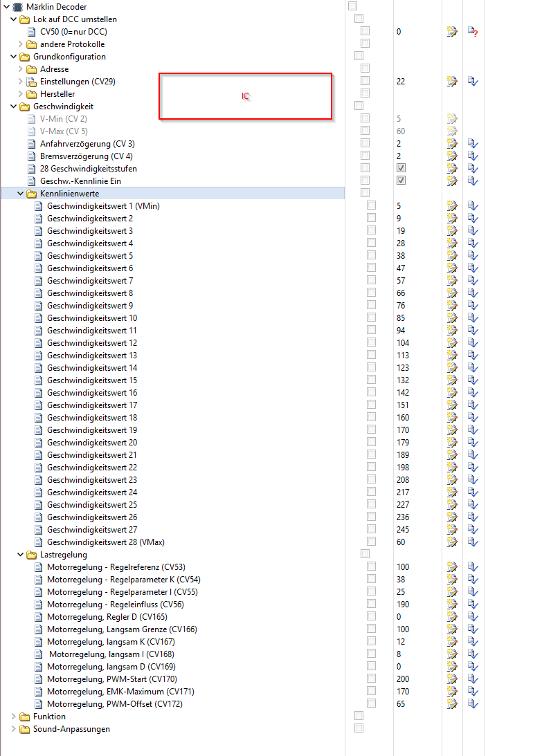Click the edit icon for Motorregelung PWM-Start (CV170)
542x756 pixels.
click(452, 679)
